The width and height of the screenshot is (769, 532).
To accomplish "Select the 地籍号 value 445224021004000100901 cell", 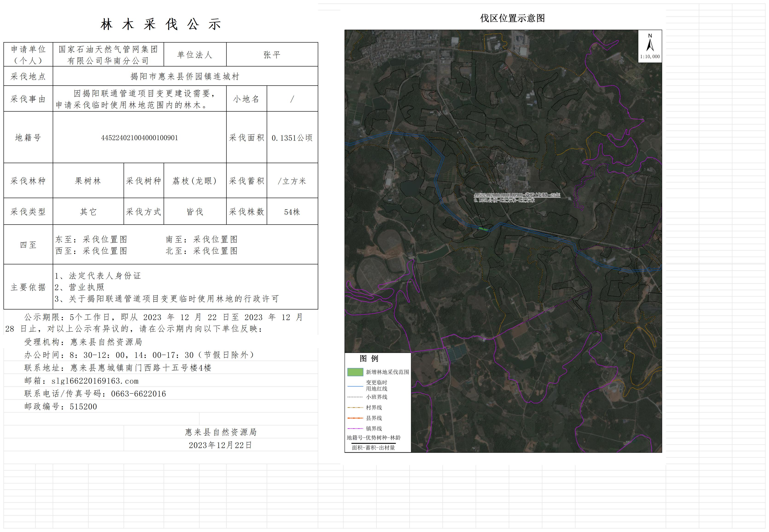I will pos(139,138).
